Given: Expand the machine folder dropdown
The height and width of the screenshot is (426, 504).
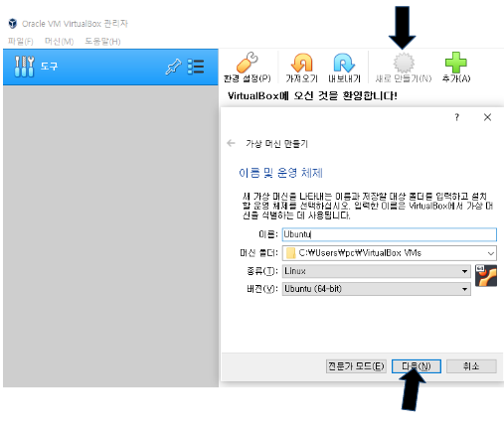Looking at the screenshot, I should (490, 253).
